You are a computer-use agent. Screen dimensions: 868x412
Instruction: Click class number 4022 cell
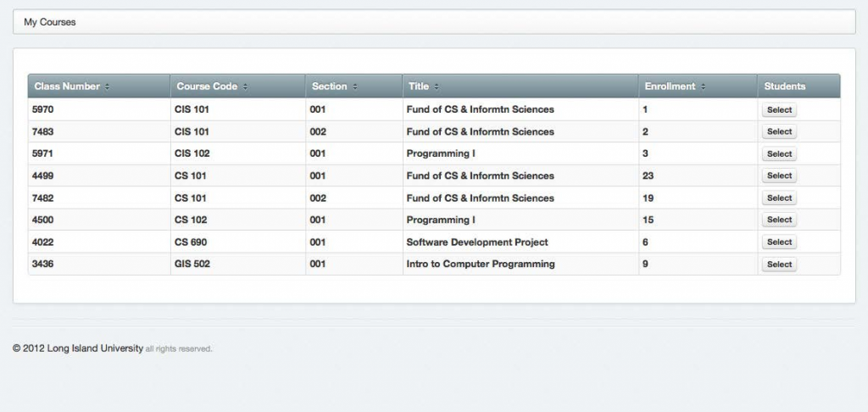[x=42, y=242]
